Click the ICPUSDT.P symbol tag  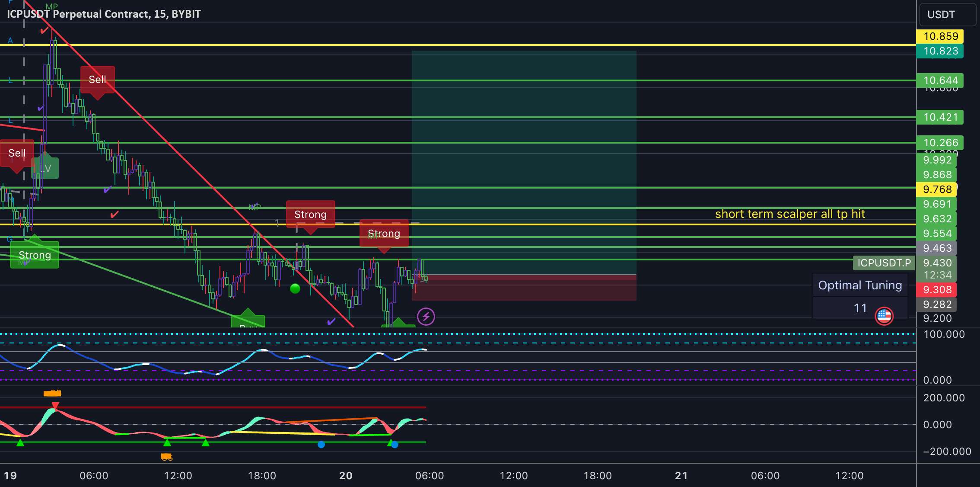(x=884, y=263)
